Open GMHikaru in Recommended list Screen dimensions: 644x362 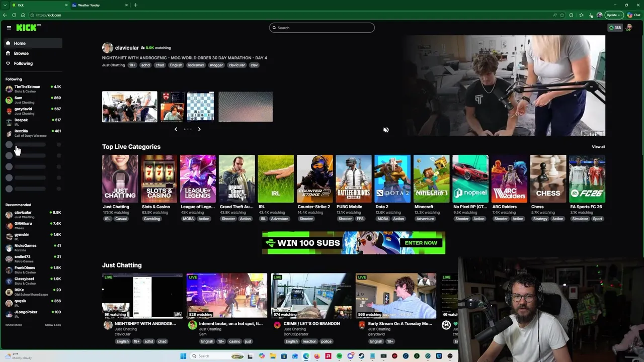(x=33, y=226)
